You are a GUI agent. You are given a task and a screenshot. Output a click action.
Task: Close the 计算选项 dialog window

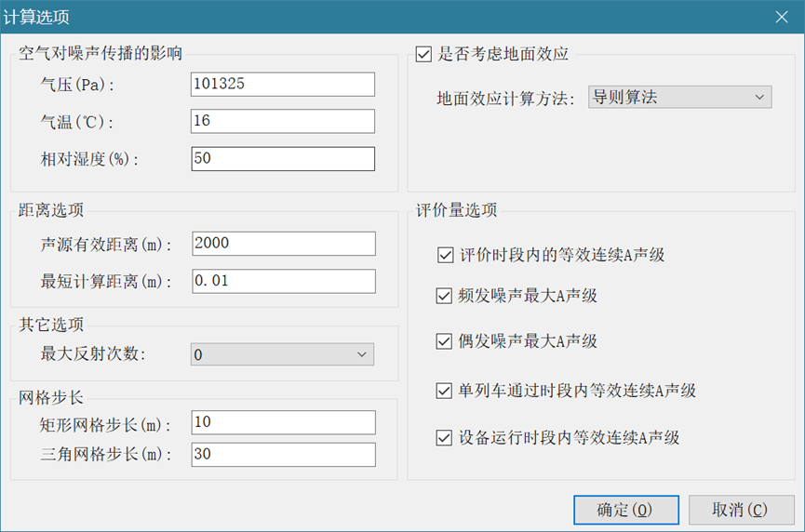[782, 17]
